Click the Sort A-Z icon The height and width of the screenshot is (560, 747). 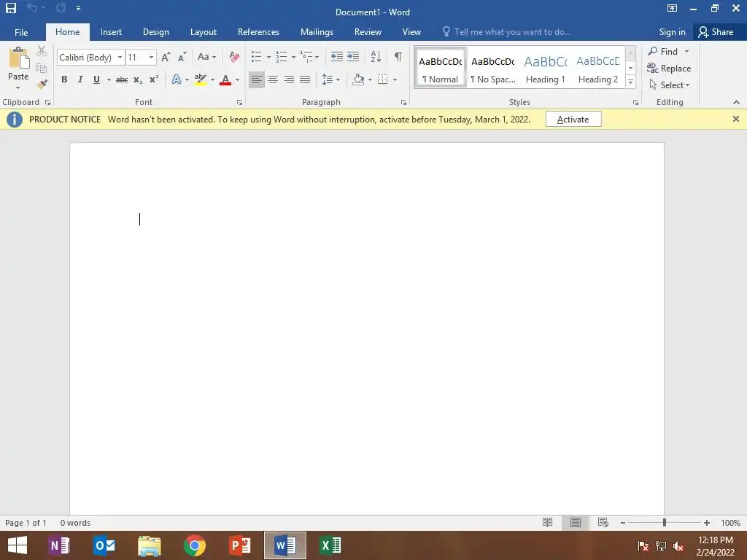pyautogui.click(x=376, y=57)
